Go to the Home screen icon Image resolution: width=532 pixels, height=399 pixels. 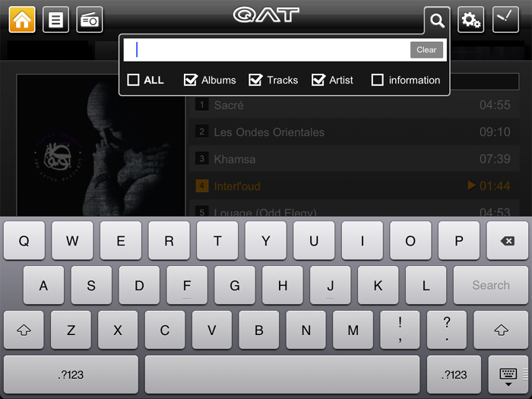tap(22, 20)
